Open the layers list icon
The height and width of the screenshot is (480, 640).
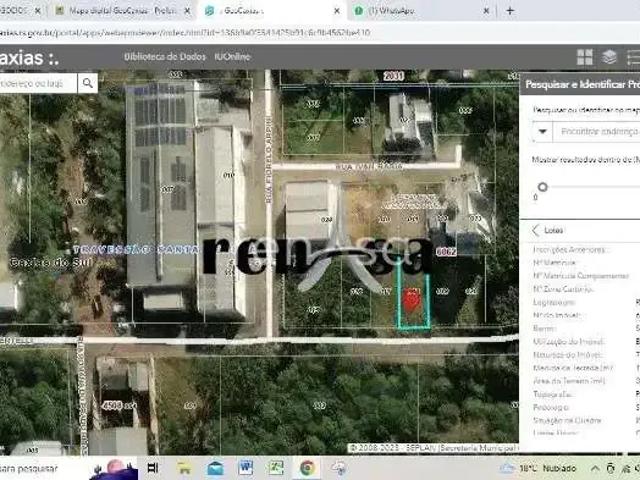pyautogui.click(x=609, y=57)
